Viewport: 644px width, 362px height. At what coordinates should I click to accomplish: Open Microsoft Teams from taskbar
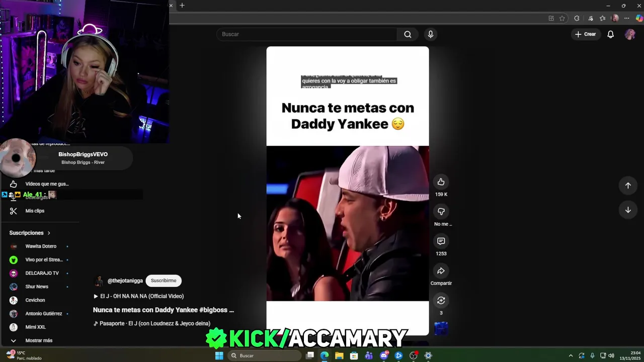click(369, 355)
